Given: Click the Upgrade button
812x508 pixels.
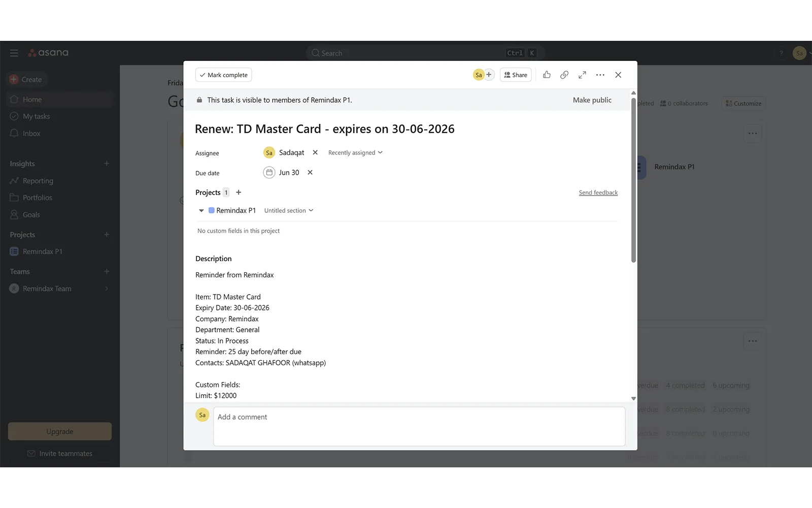Looking at the screenshot, I should click(x=60, y=431).
